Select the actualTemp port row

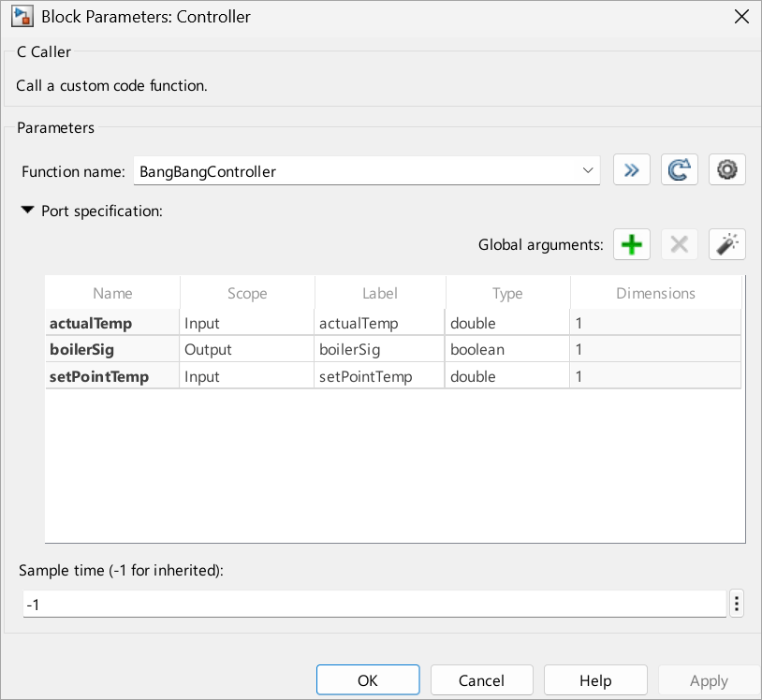(112, 321)
